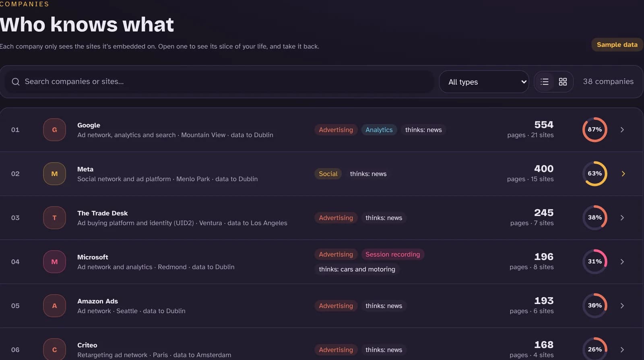Image resolution: width=644 pixels, height=360 pixels.
Task: Click The Trade Desk's T avatar icon
Action: [54, 217]
